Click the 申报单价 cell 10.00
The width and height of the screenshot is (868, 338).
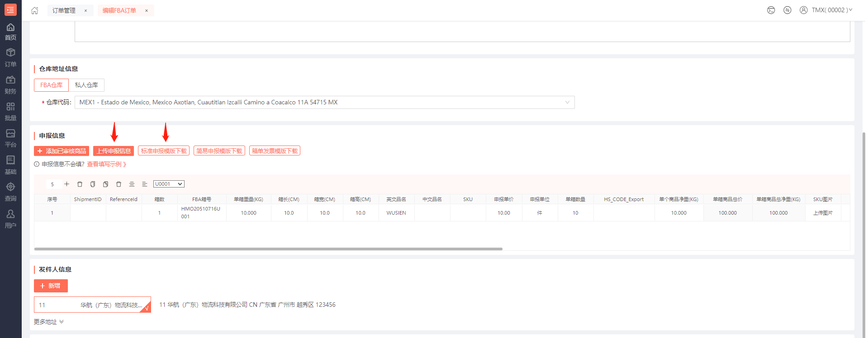504,213
